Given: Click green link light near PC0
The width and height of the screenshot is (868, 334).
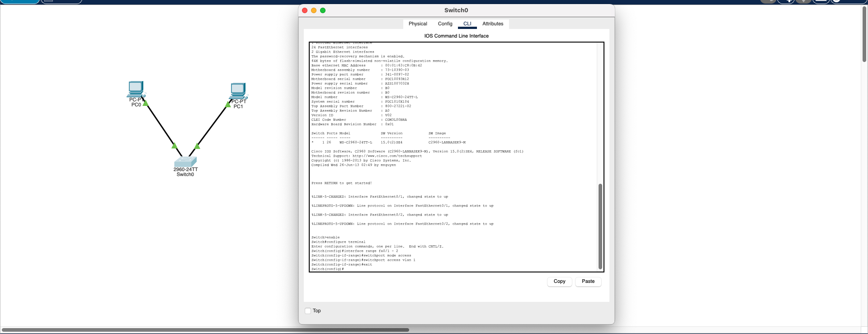Looking at the screenshot, I should click(146, 103).
